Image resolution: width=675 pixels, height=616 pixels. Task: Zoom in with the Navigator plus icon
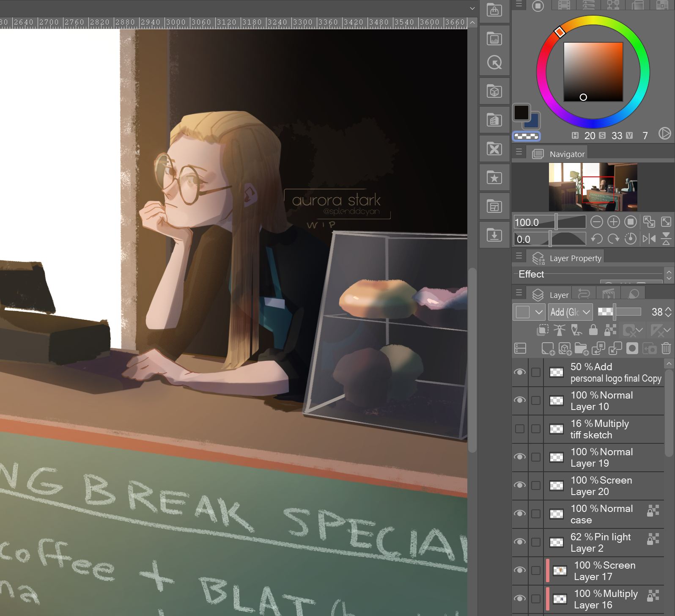[x=613, y=222]
